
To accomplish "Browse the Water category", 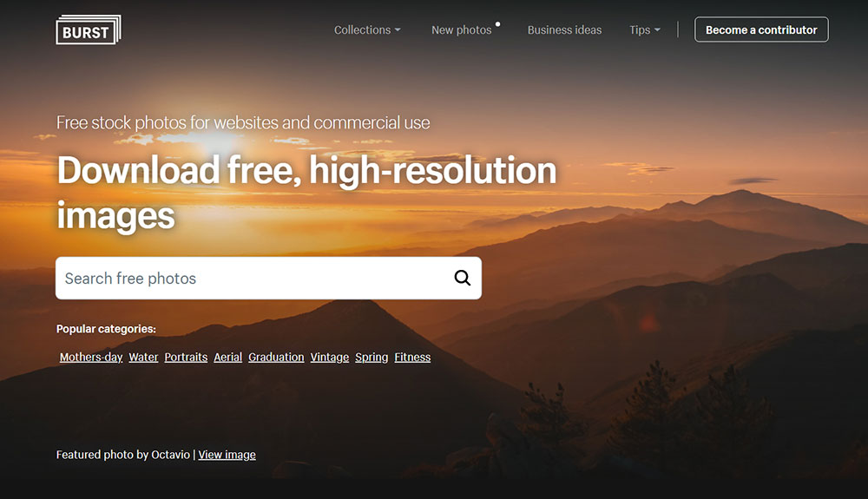I will click(x=143, y=357).
